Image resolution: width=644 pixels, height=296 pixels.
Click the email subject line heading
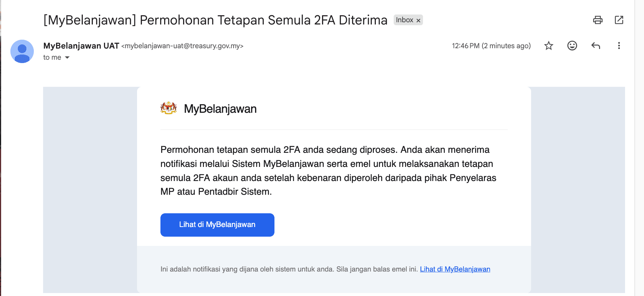215,20
